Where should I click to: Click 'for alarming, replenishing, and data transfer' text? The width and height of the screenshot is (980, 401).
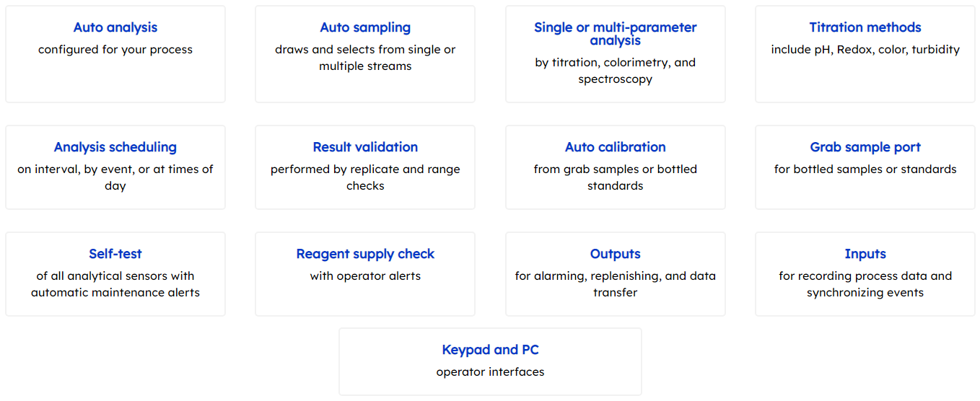pos(615,284)
